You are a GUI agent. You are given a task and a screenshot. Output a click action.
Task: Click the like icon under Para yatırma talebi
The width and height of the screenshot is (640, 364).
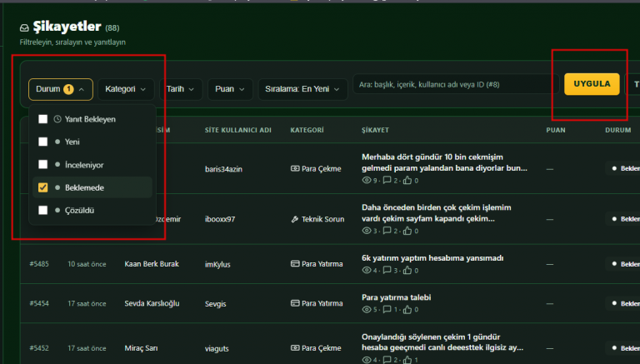click(x=407, y=309)
